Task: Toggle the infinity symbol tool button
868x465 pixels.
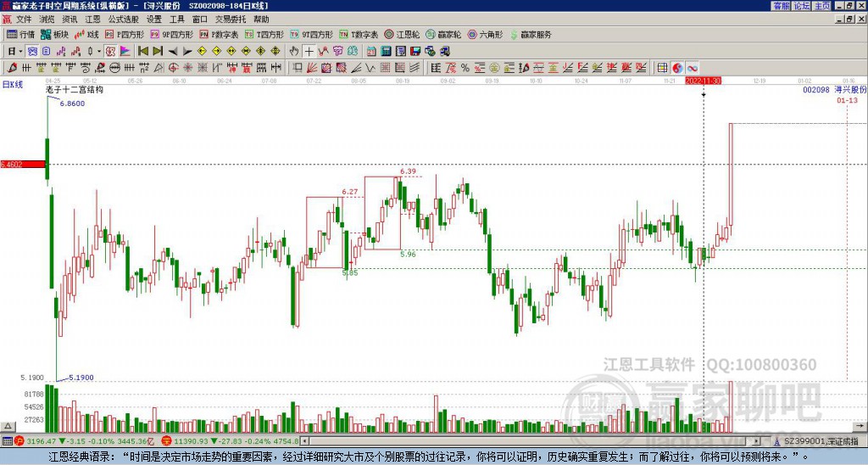Action: 692,67
